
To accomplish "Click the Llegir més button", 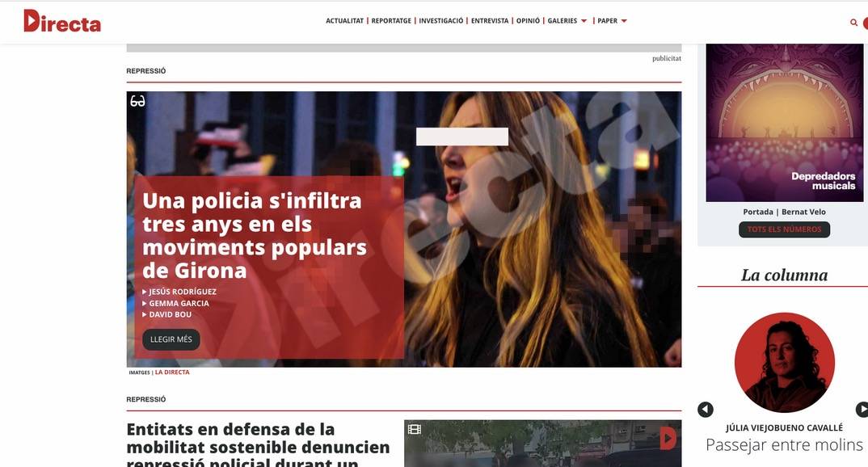I will point(171,339).
